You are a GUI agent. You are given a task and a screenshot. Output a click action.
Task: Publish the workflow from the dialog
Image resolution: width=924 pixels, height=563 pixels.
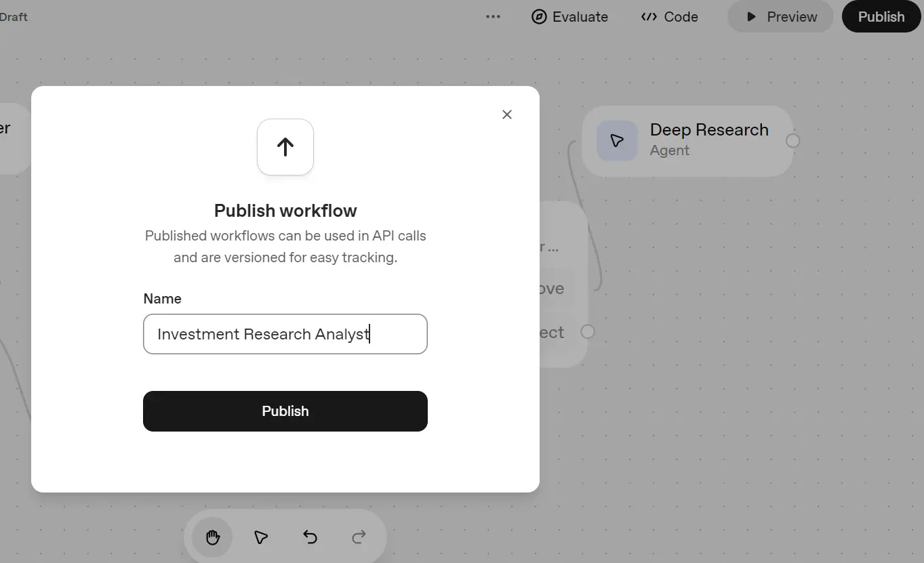[285, 411]
